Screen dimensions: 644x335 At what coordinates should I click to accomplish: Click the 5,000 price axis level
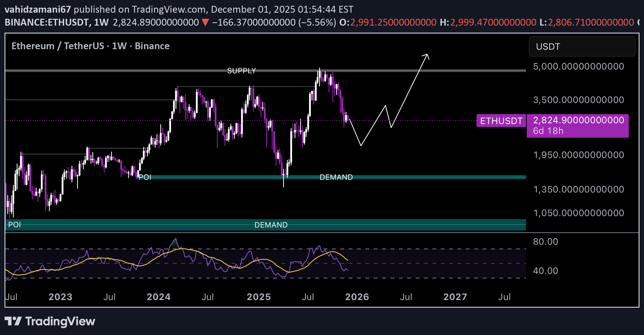click(x=578, y=66)
